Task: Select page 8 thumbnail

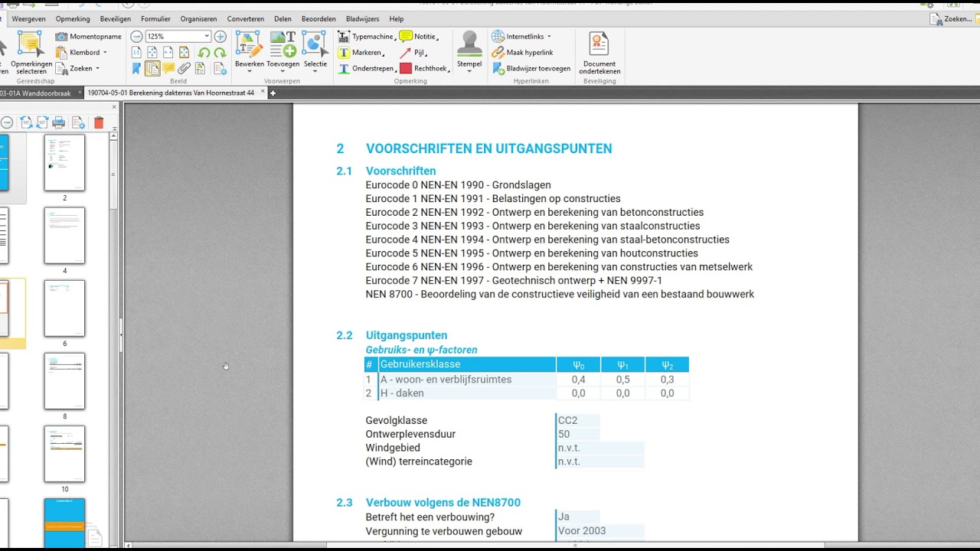Action: [64, 381]
